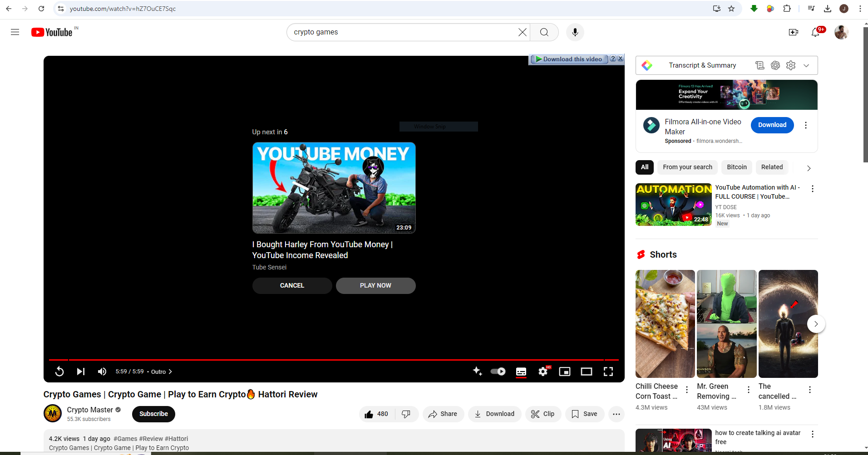This screenshot has height=455, width=868.
Task: Open the ChatGPT summary icon
Action: pyautogui.click(x=775, y=65)
